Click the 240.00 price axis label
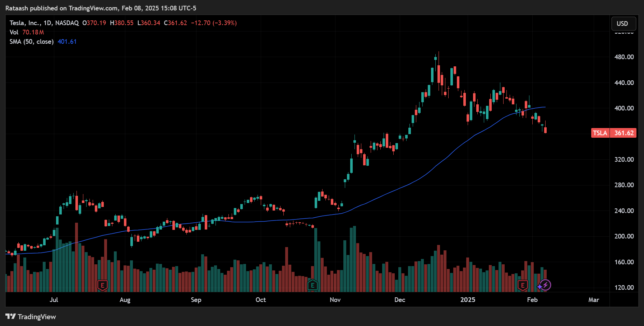The image size is (644, 326). pos(624,211)
